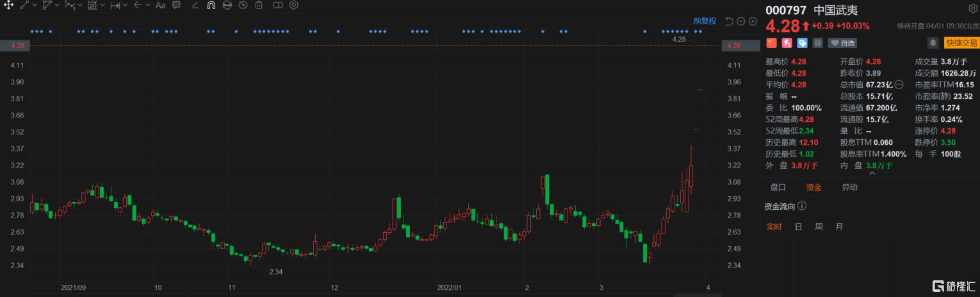Select the angle drawing tool
Viewport: 980px width, 297px height.
coord(195,5)
